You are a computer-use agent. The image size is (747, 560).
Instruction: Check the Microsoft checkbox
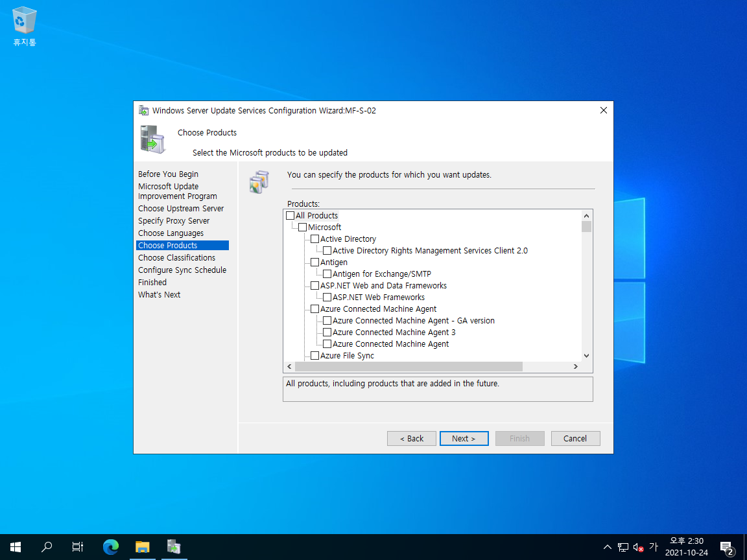click(x=303, y=227)
